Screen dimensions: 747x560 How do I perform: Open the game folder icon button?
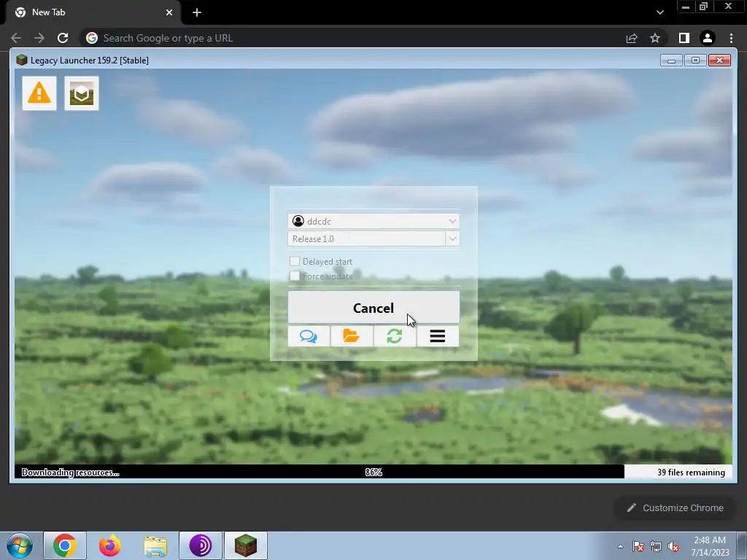pos(352,336)
